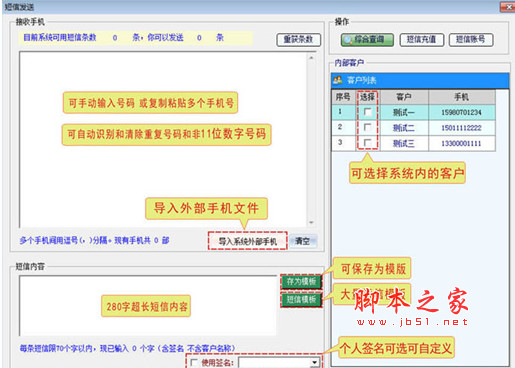Click the 重获条数 button
This screenshot has height=368, width=515.
(299, 40)
